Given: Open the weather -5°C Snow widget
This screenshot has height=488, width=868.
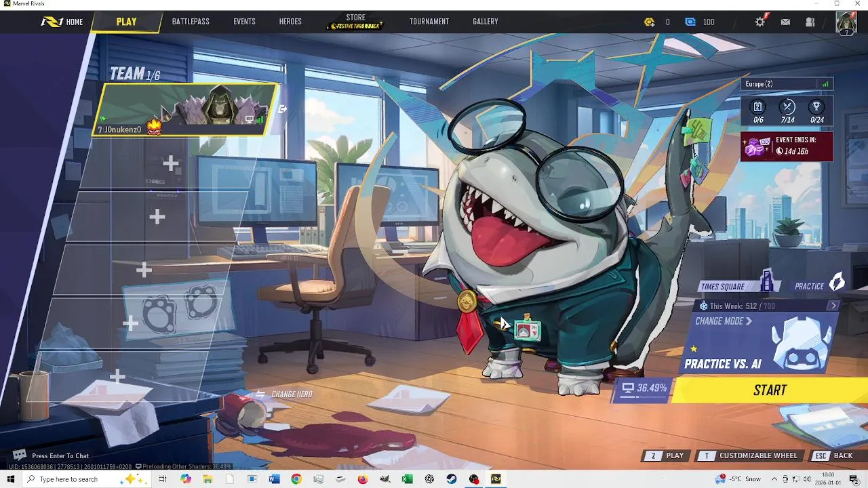Looking at the screenshot, I should coord(738,479).
